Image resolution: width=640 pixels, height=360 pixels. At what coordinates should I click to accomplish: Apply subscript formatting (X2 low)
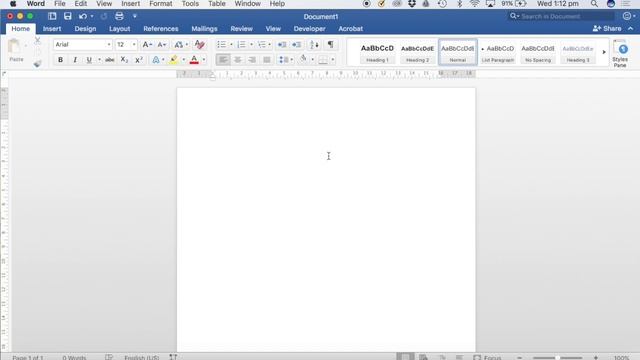(x=124, y=60)
